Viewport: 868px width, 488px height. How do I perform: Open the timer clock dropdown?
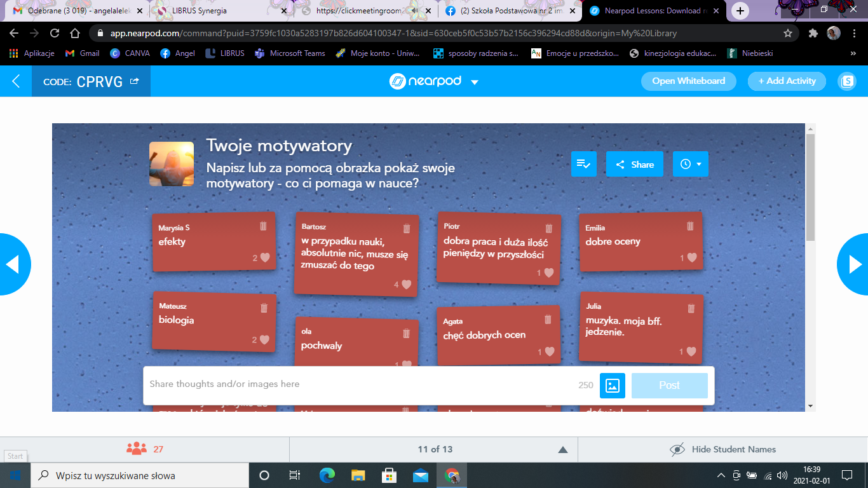coord(690,164)
